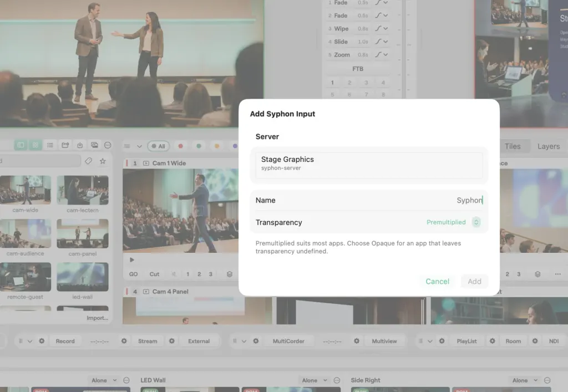The image size is (568, 392).
Task: Filter layers by the red color dot
Action: 180,146
